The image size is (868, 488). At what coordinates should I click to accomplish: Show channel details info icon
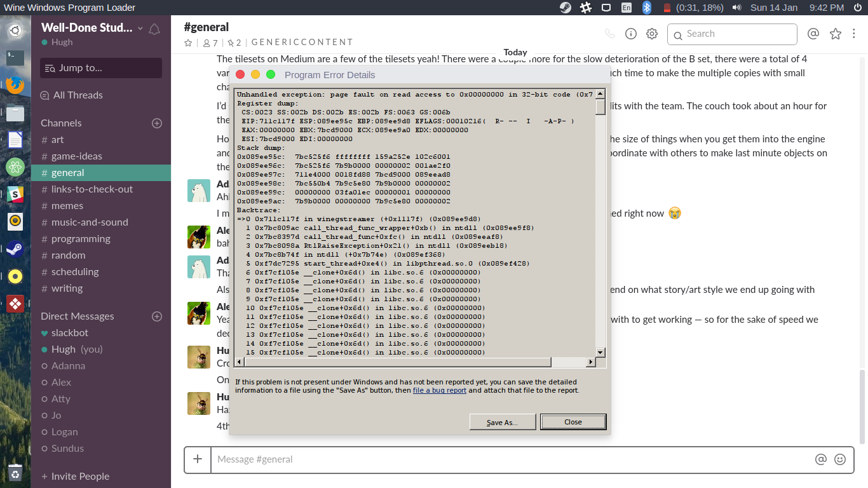pyautogui.click(x=631, y=34)
